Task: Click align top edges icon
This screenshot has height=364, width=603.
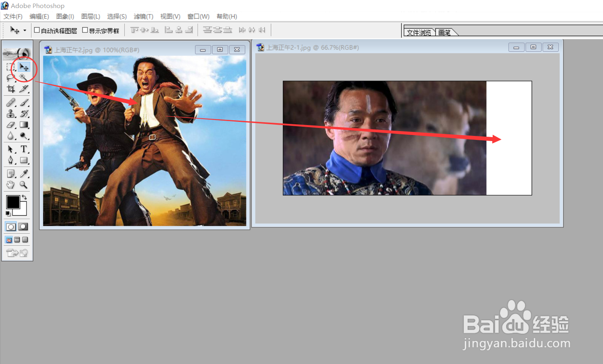Action: 134,30
